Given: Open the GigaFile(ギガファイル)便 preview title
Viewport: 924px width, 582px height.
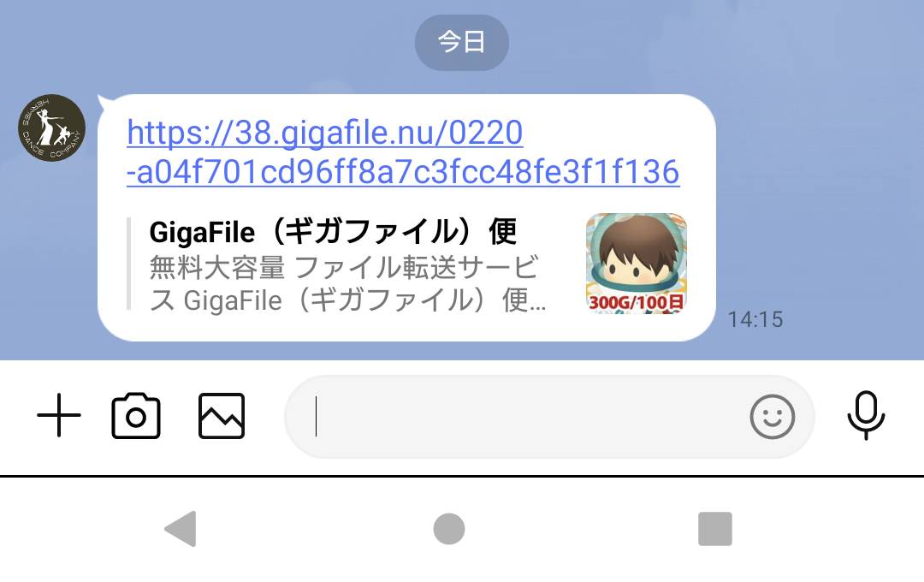Looking at the screenshot, I should (333, 232).
